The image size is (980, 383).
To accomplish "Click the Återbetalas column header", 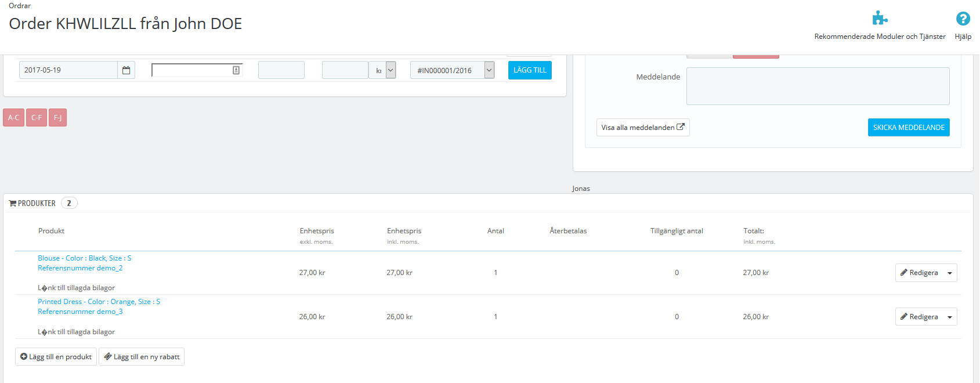I will [568, 231].
